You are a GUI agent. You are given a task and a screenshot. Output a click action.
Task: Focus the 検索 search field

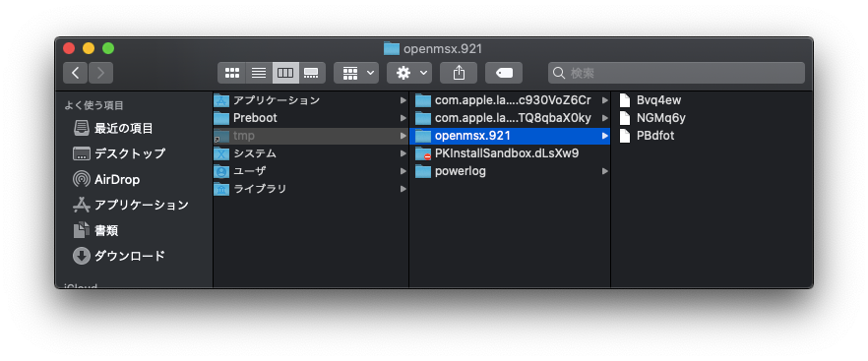pyautogui.click(x=676, y=73)
